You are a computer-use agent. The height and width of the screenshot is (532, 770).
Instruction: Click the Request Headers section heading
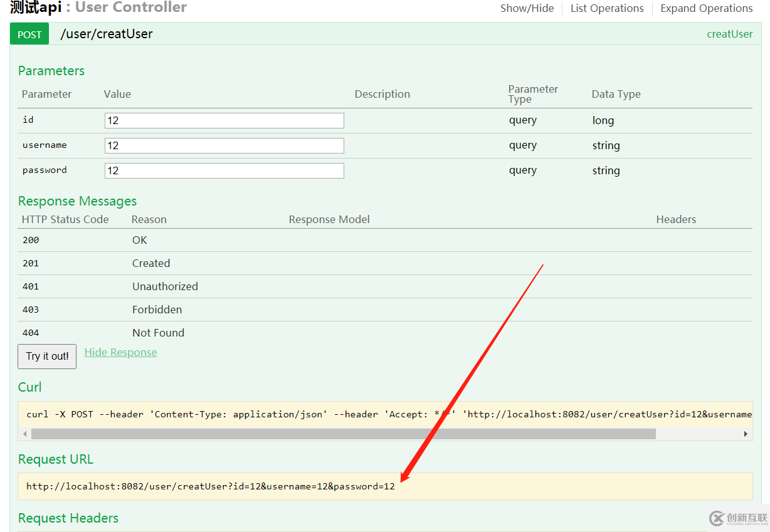coord(68,518)
